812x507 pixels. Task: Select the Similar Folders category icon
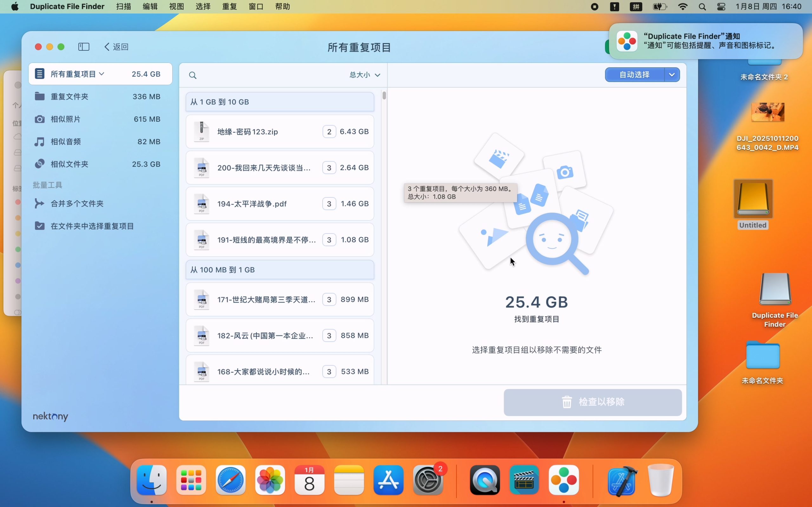[x=40, y=164]
